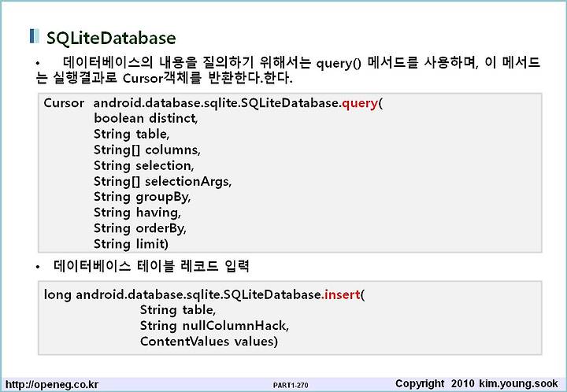This screenshot has height=392, width=567.
Task: Click the http://openeg.co.kr footer link
Action: tap(52, 384)
